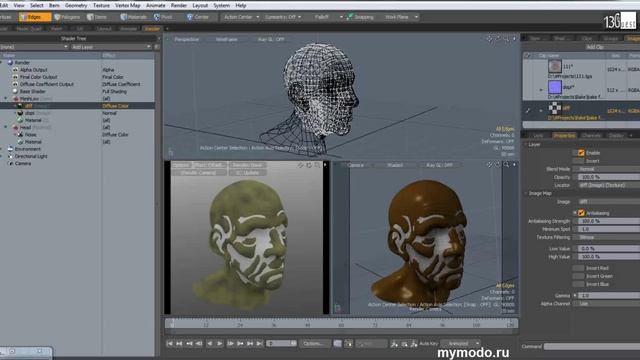
Task: Pan icon in perspective viewport corner
Action: 489,39
